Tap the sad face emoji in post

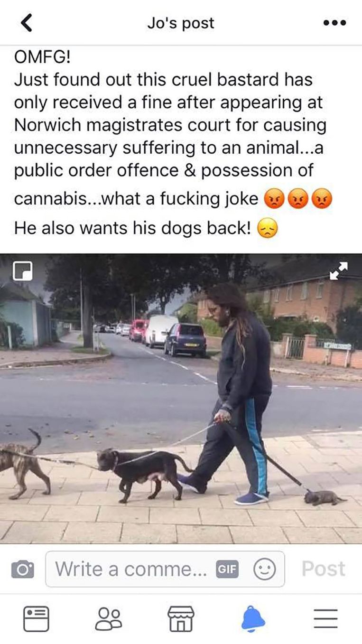[x=267, y=230]
